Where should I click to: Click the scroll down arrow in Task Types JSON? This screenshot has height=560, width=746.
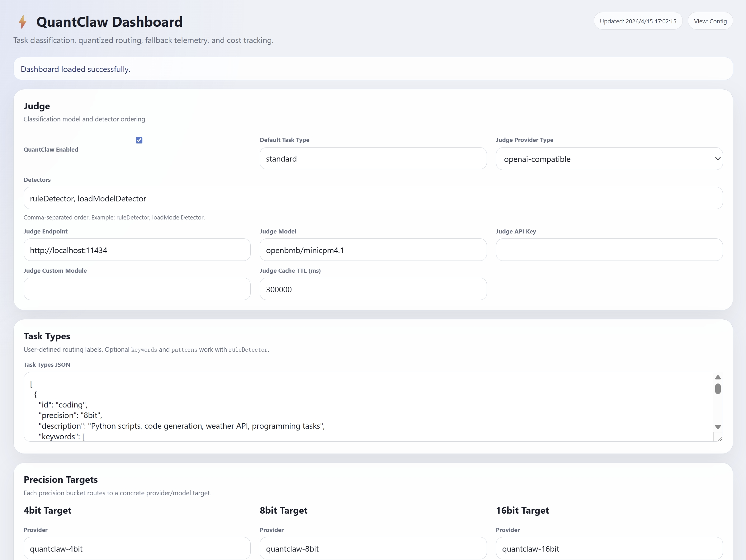[718, 427]
